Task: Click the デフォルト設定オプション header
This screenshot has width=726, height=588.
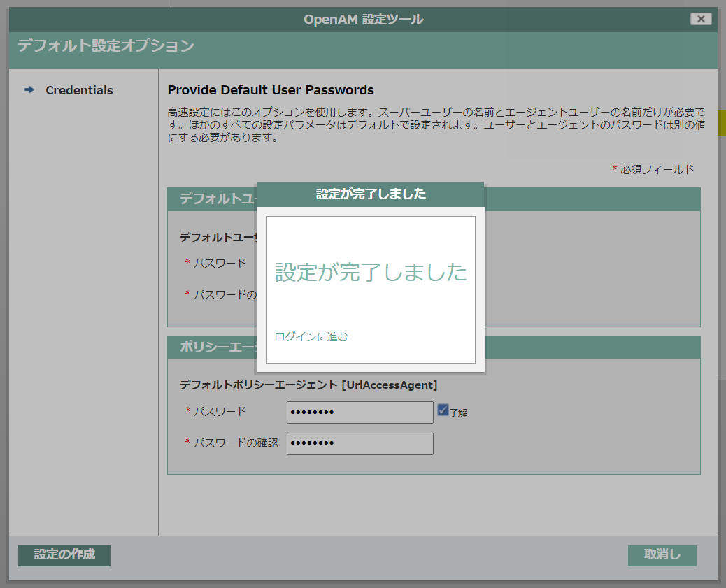Action: coord(106,46)
